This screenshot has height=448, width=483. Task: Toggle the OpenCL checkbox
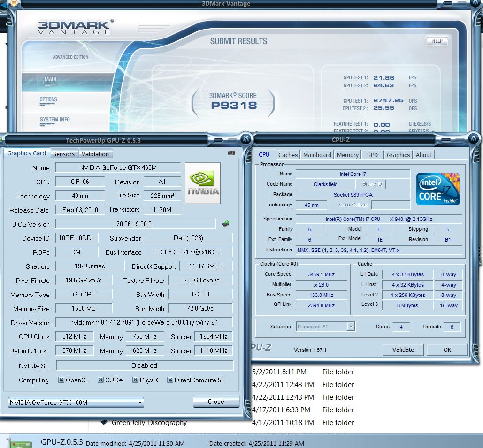61,380
